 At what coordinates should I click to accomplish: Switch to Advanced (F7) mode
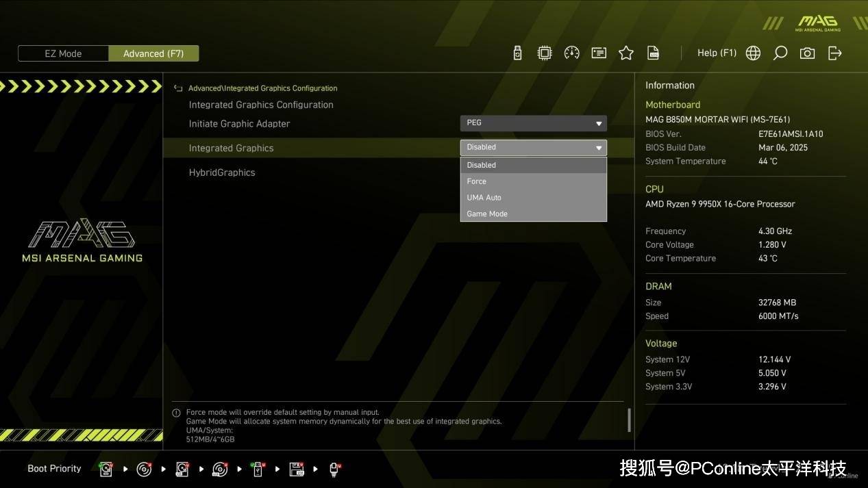[x=153, y=53]
